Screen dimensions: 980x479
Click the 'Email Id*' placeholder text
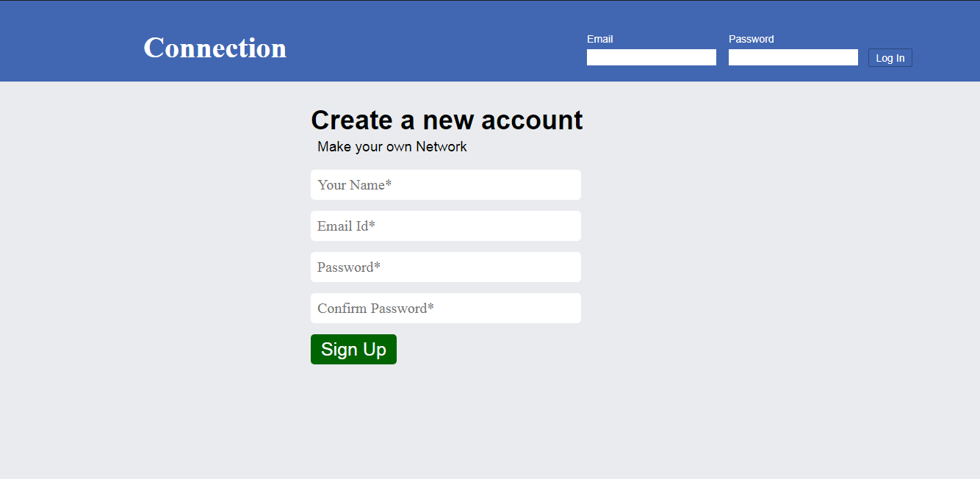click(x=346, y=226)
